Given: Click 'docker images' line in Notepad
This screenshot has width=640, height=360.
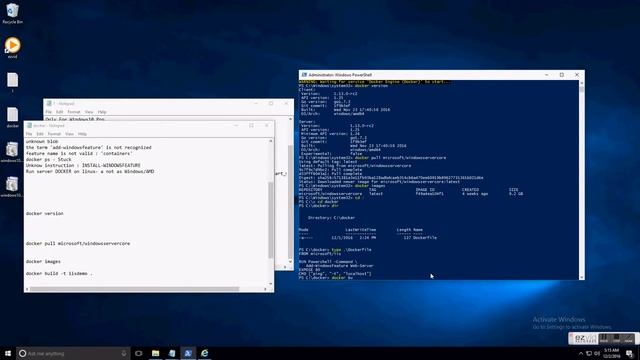Looking at the screenshot, I should coord(43,261).
